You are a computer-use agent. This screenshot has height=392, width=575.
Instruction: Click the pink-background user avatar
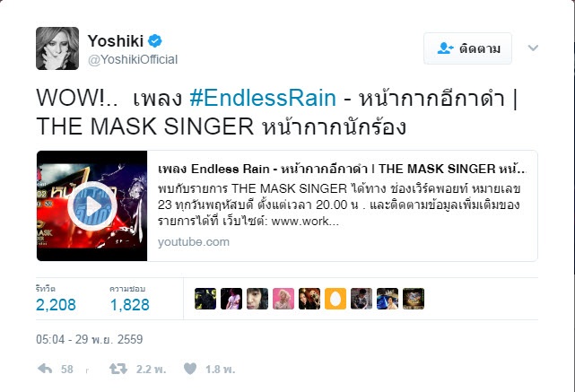click(283, 299)
